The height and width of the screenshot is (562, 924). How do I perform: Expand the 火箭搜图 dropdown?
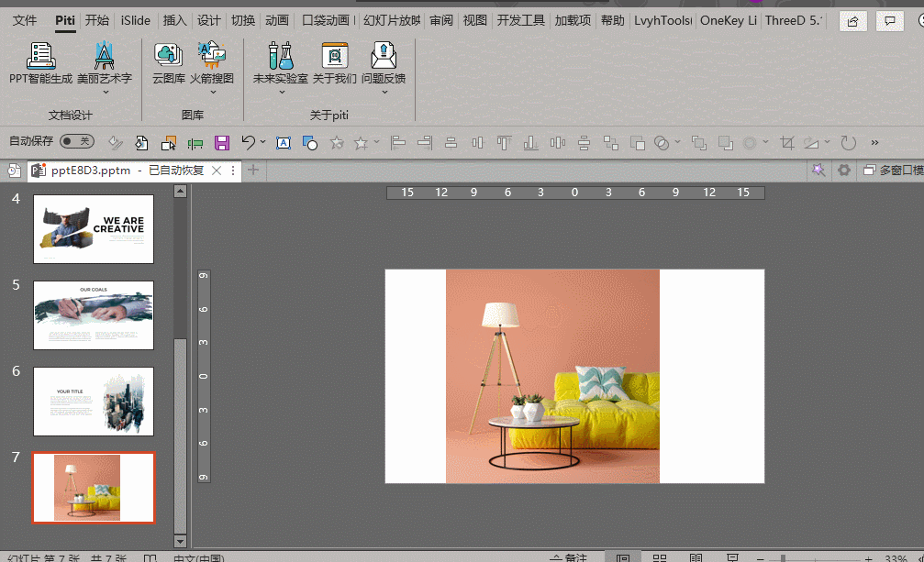pyautogui.click(x=212, y=92)
